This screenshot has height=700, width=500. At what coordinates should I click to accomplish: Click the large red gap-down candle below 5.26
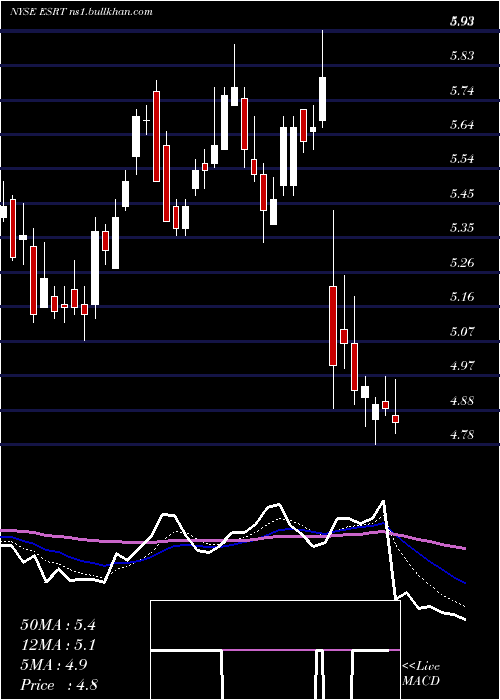(x=333, y=326)
